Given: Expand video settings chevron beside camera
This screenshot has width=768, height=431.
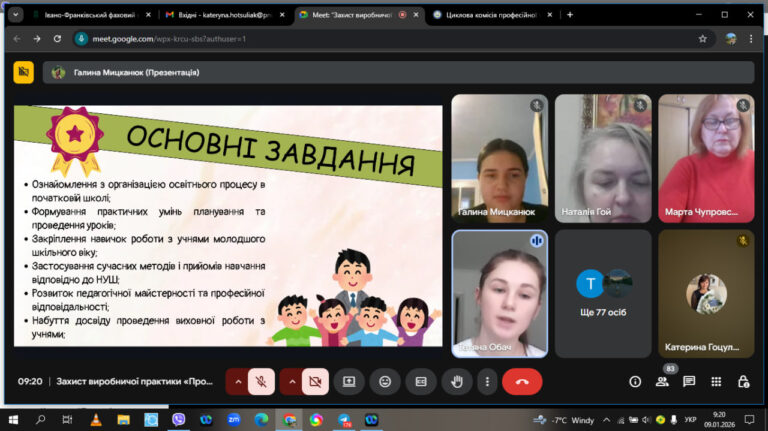Looking at the screenshot, I should [292, 382].
